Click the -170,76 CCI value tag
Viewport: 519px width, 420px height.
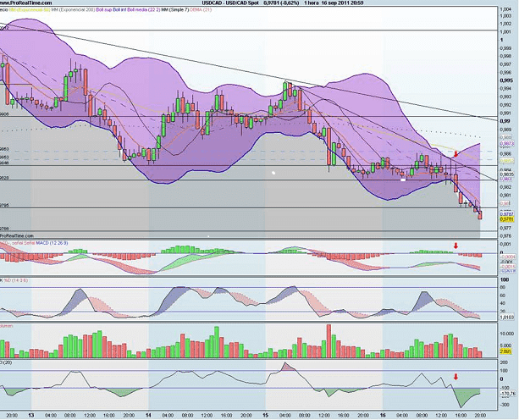(x=508, y=394)
